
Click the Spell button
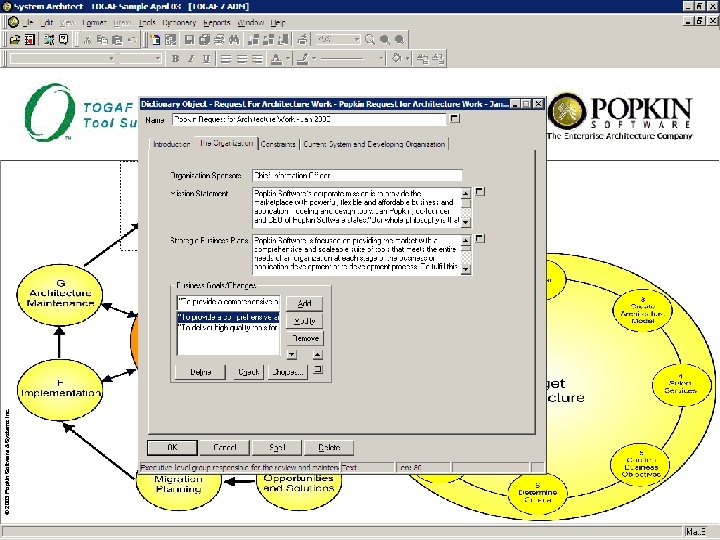(x=277, y=447)
